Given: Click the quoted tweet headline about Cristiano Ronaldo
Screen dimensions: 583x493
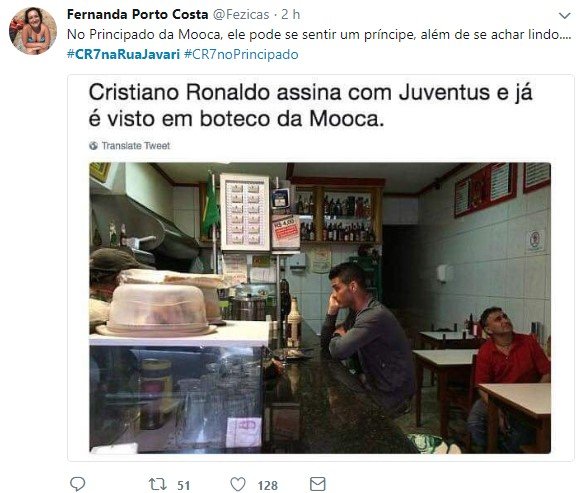Looking at the screenshot, I should (x=310, y=106).
